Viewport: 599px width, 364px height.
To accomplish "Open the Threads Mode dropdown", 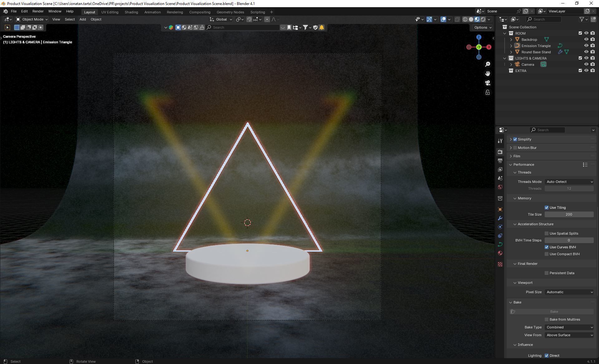I will [569, 182].
